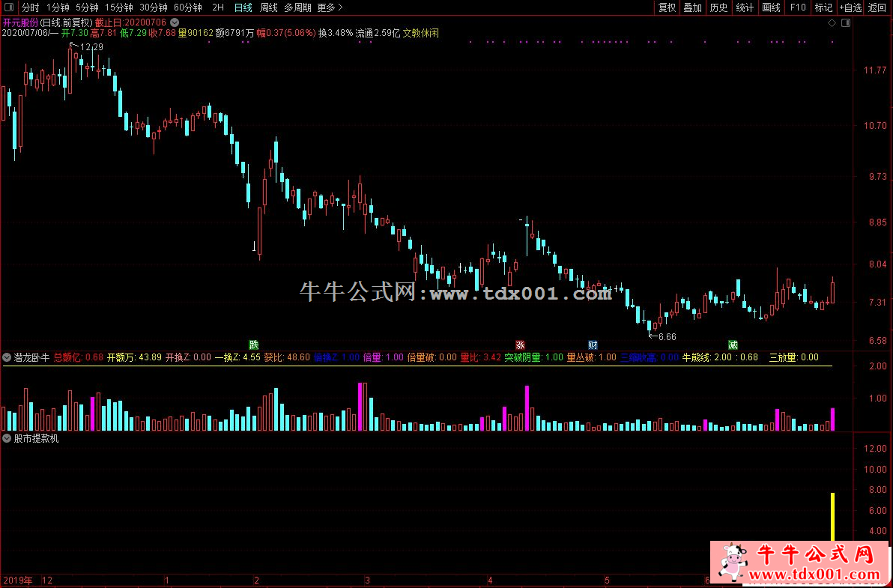
Task: Click the 文教休闲 sector label
Action: pos(421,33)
